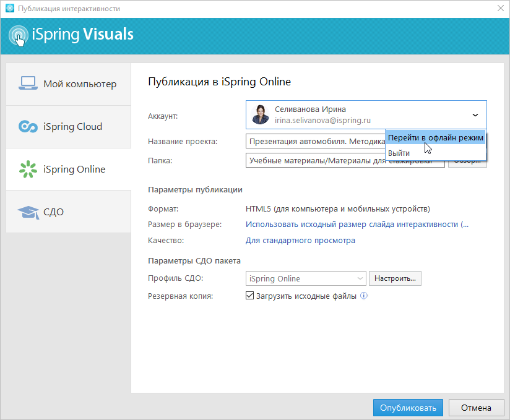
Task: Open the Для стандартного просмотра quality link
Action: (300, 240)
